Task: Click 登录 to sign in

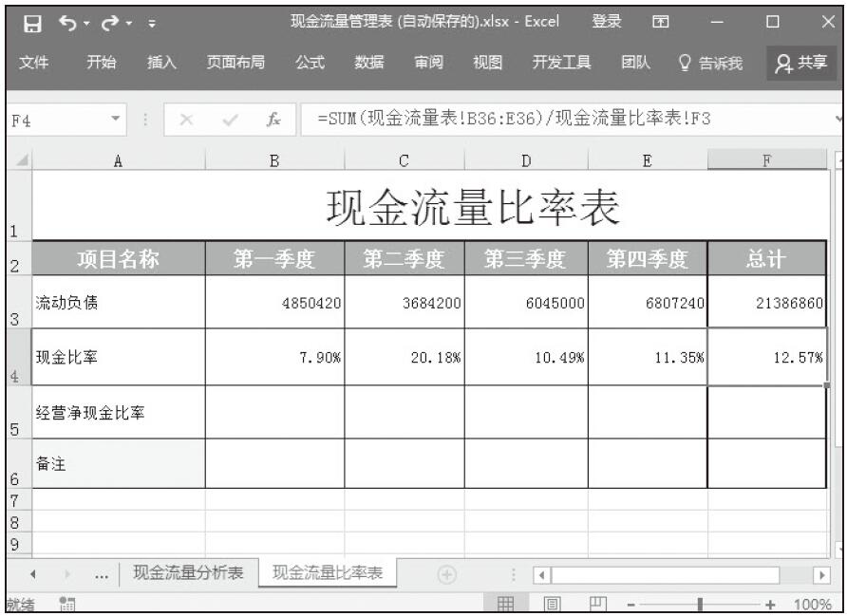Action: [606, 21]
